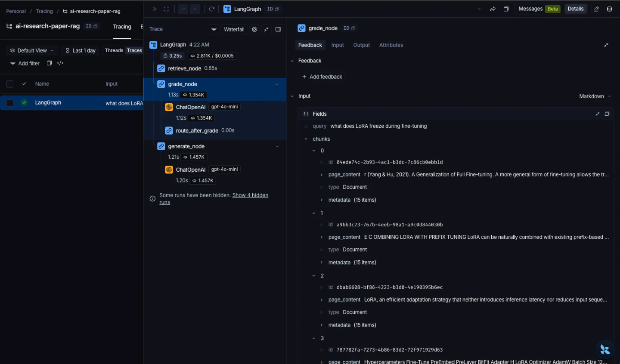Select retrieve_node in the trace tree
The width and height of the screenshot is (620, 364).
coord(185,68)
